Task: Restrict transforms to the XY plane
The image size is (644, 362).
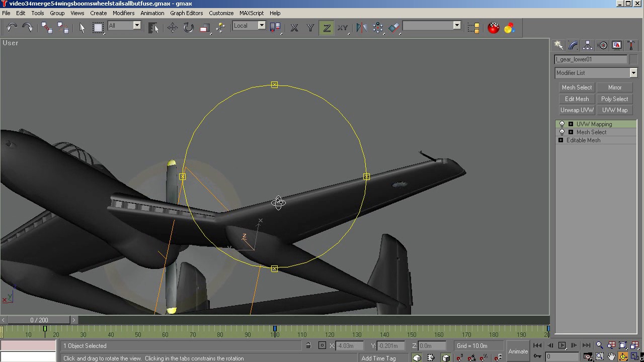Action: click(343, 28)
